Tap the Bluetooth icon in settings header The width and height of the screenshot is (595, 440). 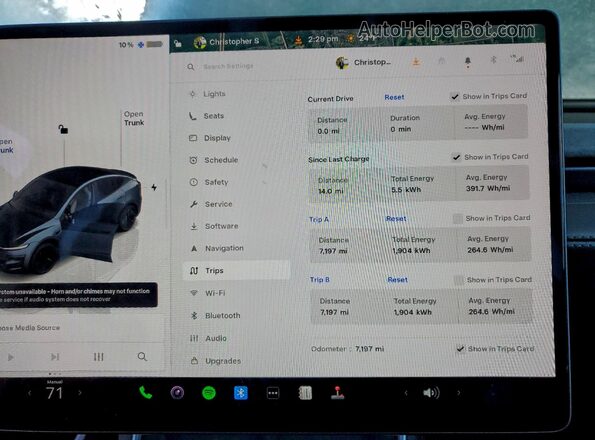493,60
